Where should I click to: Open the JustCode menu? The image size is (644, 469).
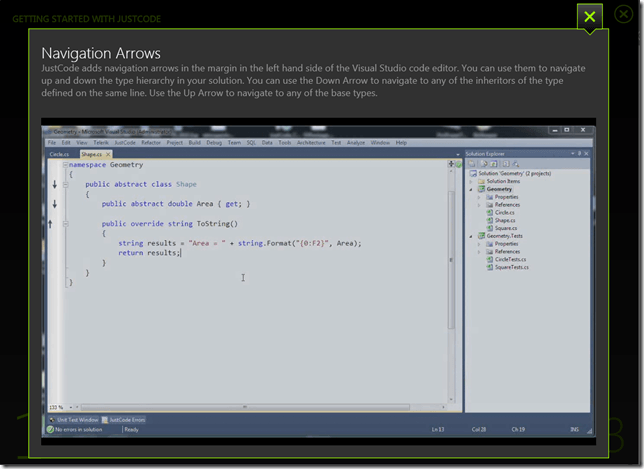tap(125, 143)
